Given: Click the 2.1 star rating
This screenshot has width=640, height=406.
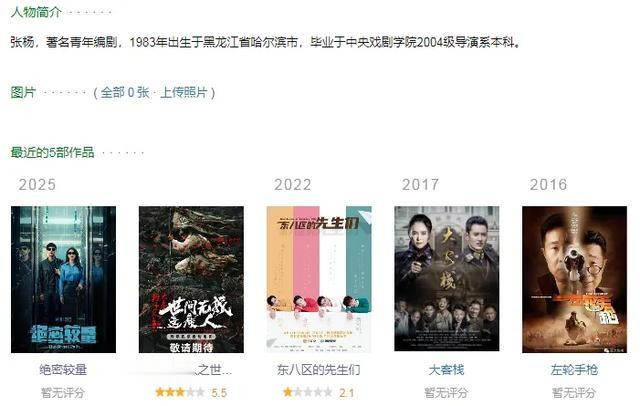Looking at the screenshot, I should [319, 393].
